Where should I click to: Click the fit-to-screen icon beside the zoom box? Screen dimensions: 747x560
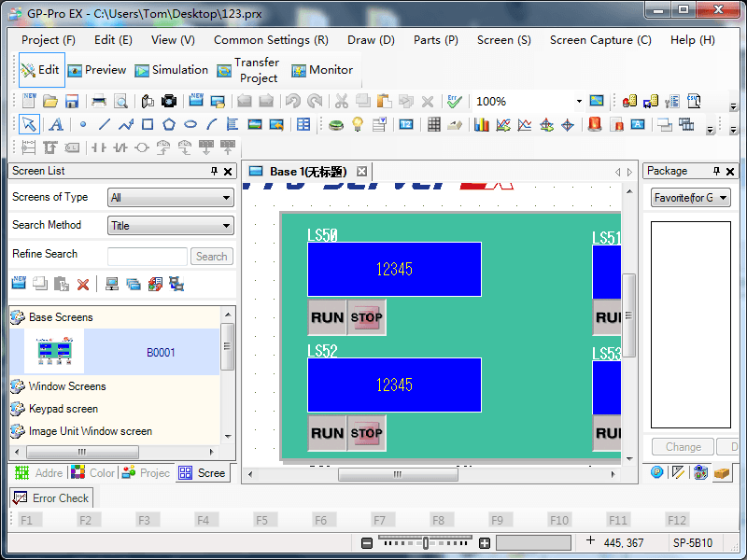pyautogui.click(x=597, y=101)
